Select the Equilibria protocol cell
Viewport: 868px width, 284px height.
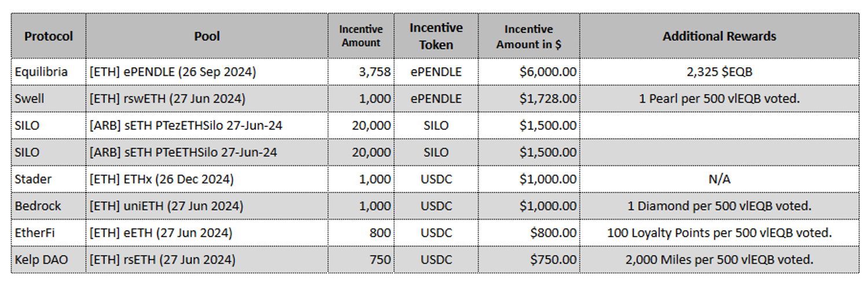click(41, 72)
